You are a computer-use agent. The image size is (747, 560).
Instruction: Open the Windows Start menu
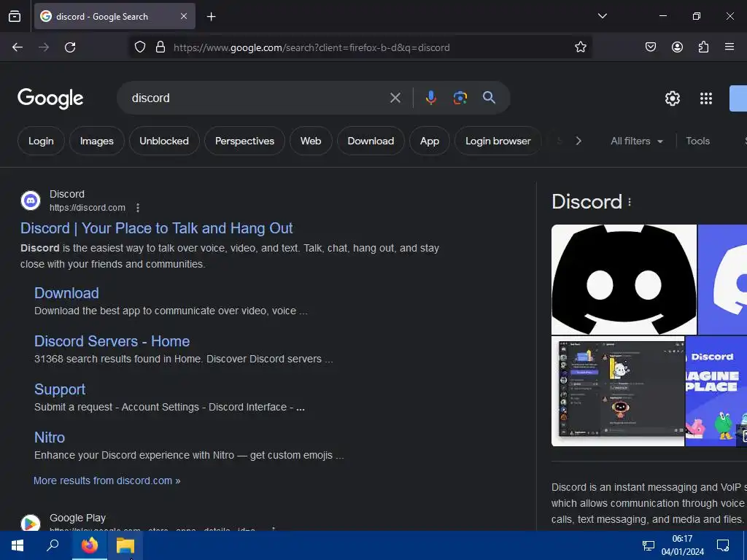tap(18, 545)
